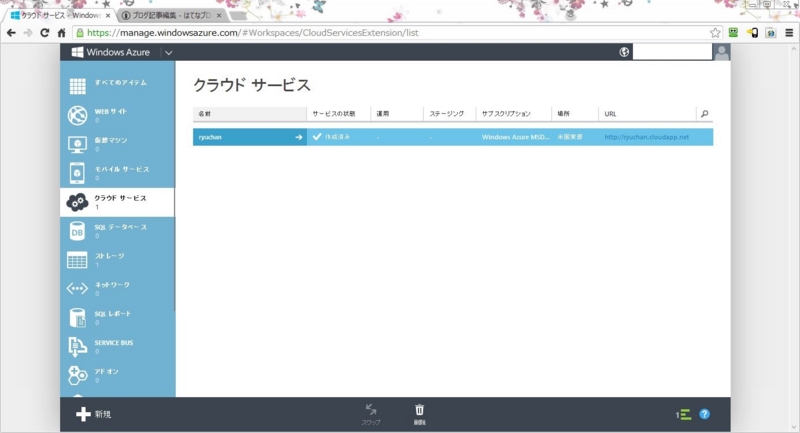Sort by the サブスクリプション column header

514,114
